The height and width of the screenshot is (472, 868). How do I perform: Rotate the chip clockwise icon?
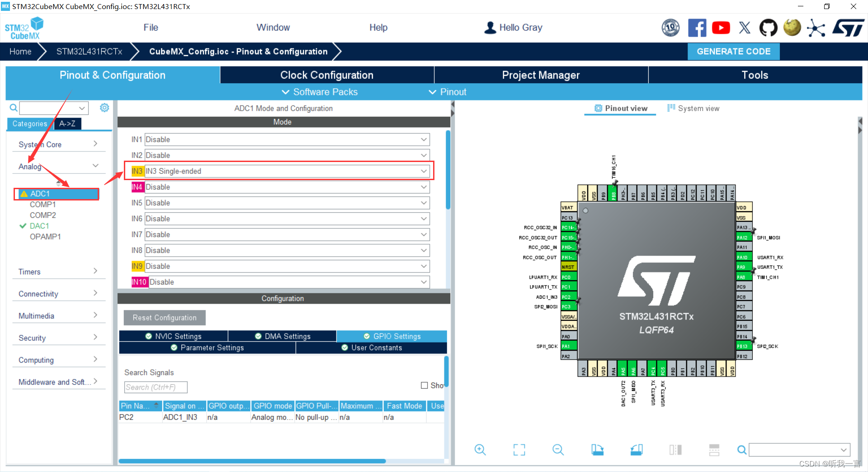point(597,449)
